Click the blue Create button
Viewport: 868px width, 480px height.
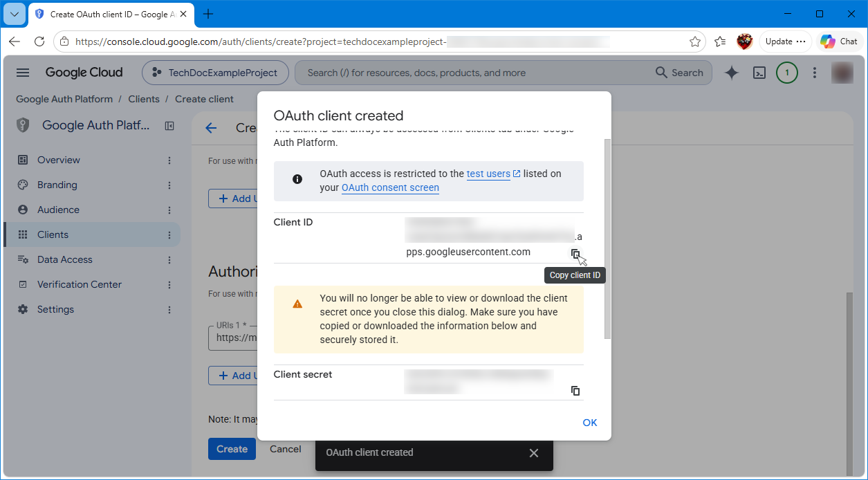232,449
